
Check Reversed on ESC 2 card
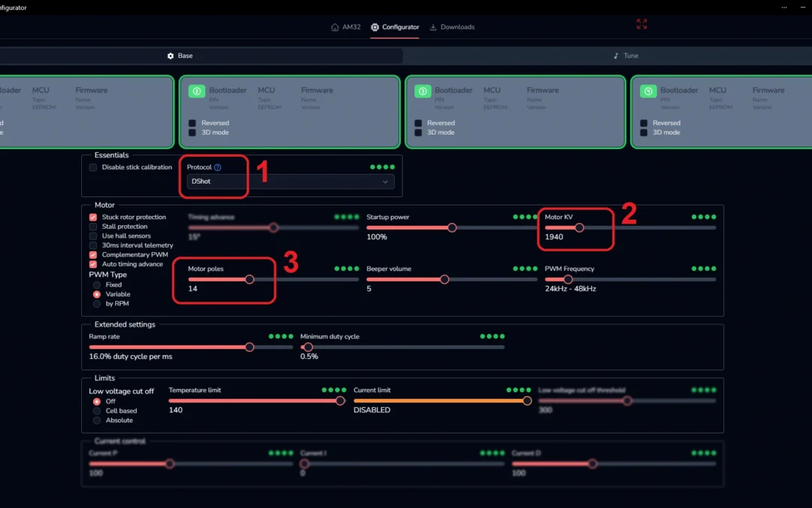(x=192, y=123)
